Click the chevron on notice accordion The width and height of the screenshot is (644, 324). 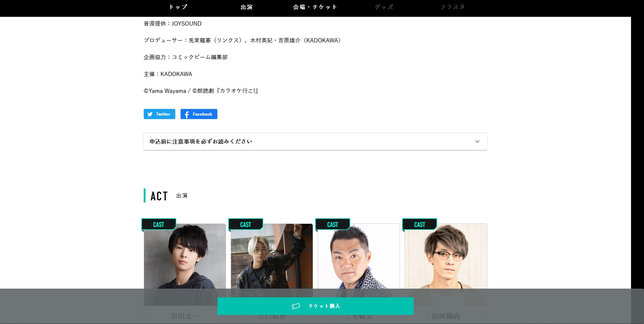(477, 142)
